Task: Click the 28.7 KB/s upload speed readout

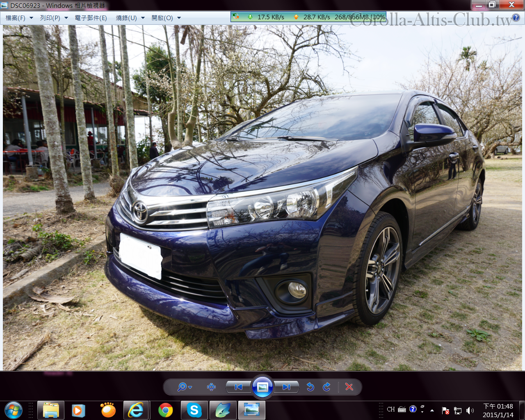Action: (317, 17)
